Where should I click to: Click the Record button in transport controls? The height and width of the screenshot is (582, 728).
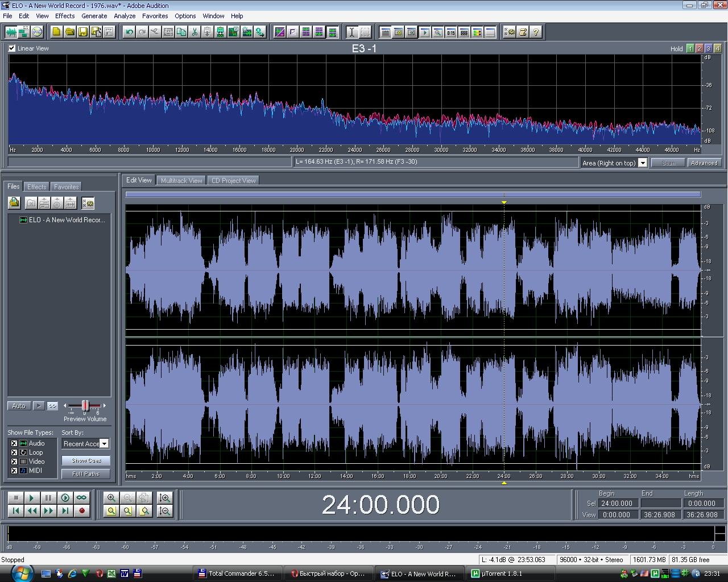(x=82, y=510)
